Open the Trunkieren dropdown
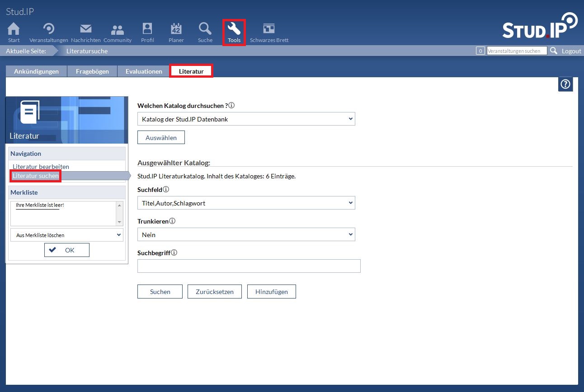Viewport: 584px width, 392px height. [x=246, y=235]
